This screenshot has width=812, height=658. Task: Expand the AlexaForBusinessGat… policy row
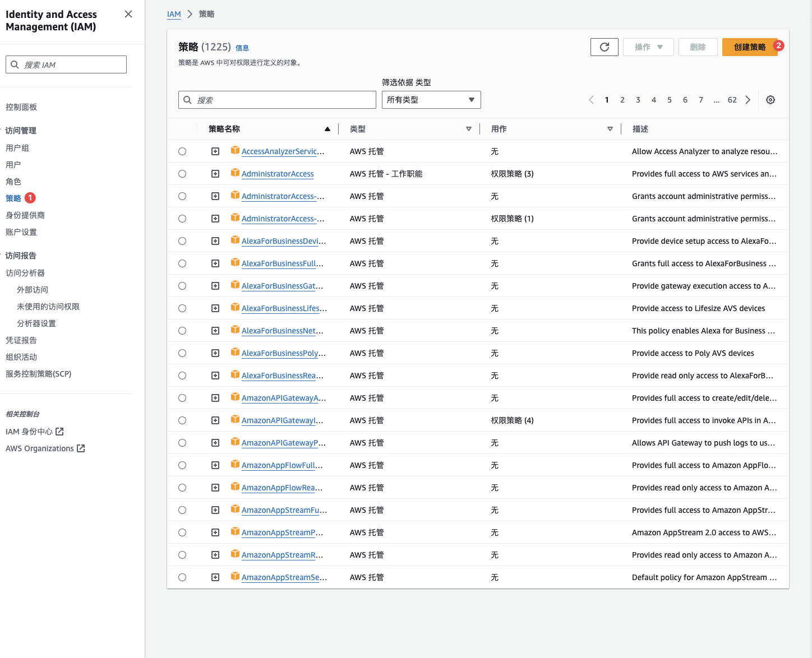[215, 286]
